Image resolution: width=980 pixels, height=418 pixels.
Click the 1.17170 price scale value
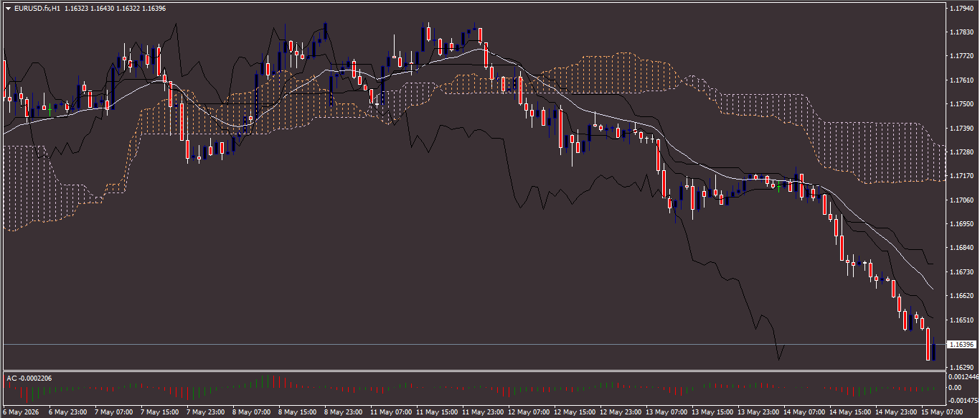tap(961, 176)
